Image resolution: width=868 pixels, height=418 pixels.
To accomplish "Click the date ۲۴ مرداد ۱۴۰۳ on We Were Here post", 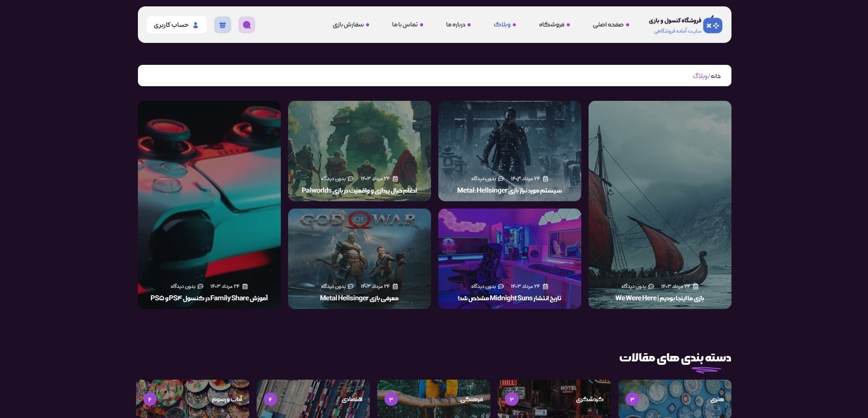I will [676, 286].
